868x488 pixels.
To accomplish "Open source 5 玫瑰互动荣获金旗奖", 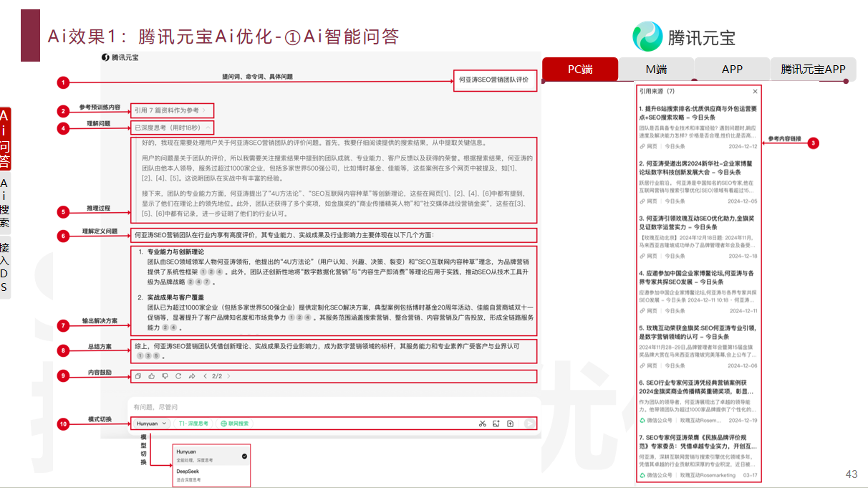I will 698,332.
